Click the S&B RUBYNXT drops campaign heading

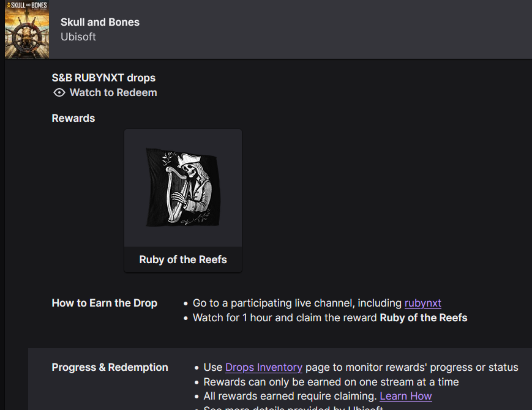[x=103, y=78]
